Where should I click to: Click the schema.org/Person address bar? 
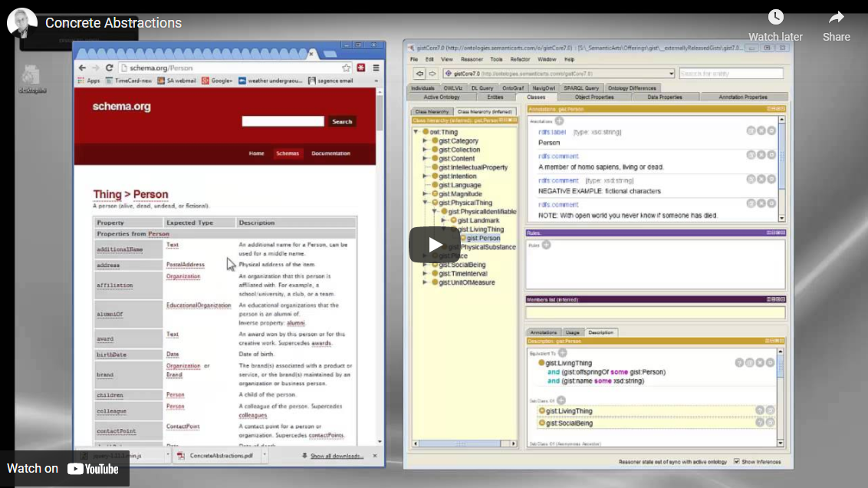pyautogui.click(x=230, y=68)
